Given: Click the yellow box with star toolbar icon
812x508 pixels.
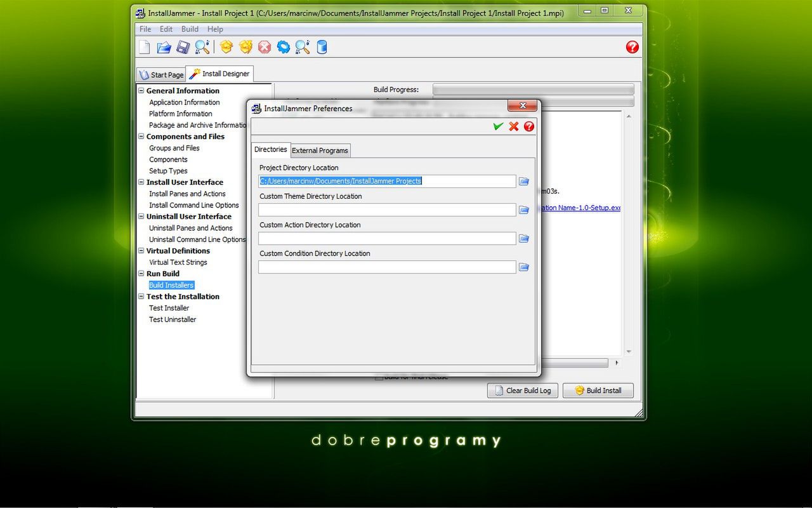Looking at the screenshot, I should pyautogui.click(x=246, y=47).
